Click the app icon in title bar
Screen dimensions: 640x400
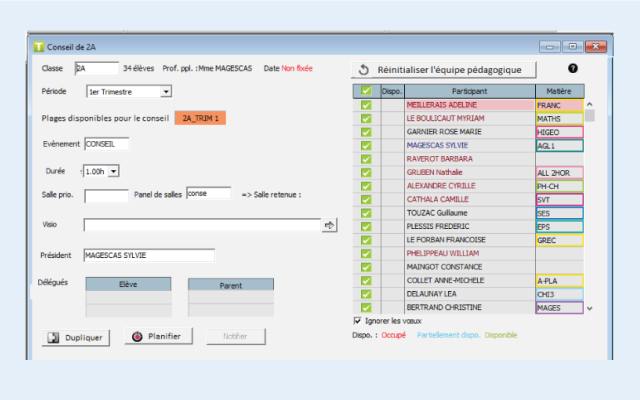coord(38,46)
